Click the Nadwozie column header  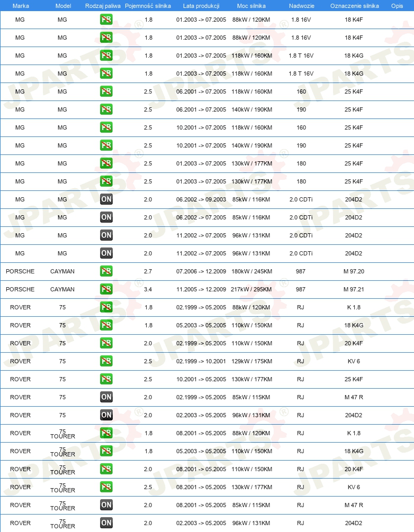[x=302, y=6]
